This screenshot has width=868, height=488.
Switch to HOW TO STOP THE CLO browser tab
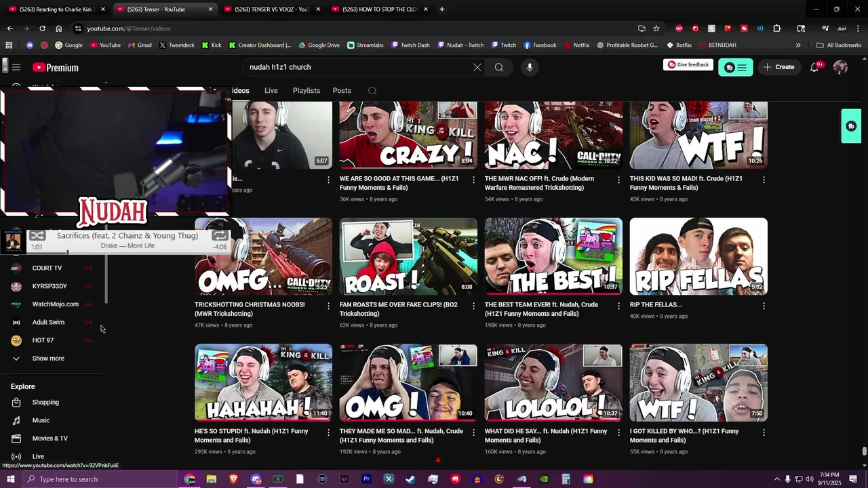click(x=378, y=9)
